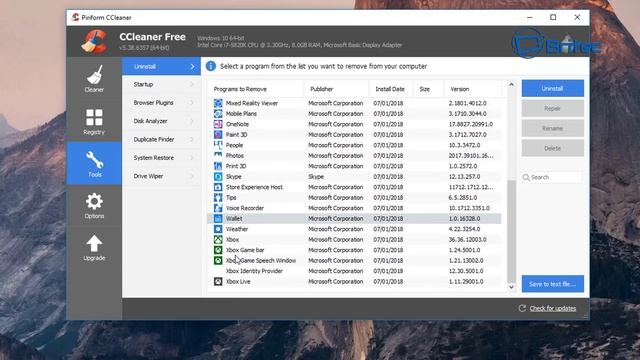Click the program list scrollbar thumb
The image size is (640, 360).
511,231
